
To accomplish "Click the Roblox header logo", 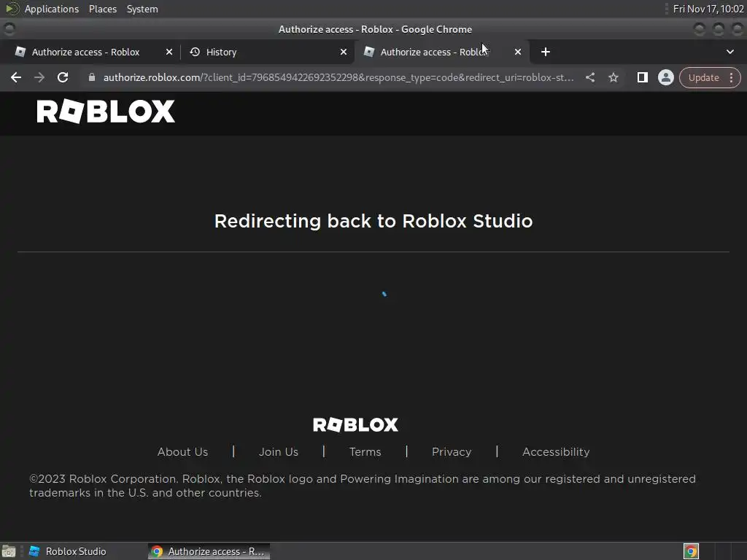I will [106, 112].
